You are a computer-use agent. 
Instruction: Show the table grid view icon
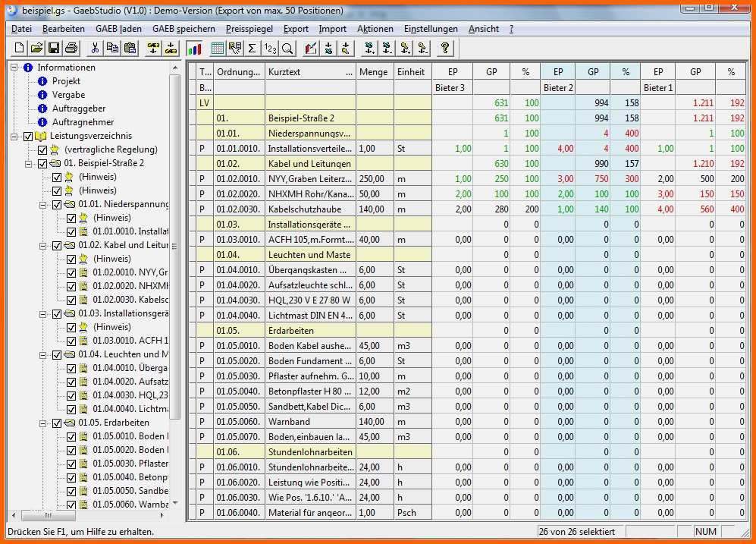[218, 49]
